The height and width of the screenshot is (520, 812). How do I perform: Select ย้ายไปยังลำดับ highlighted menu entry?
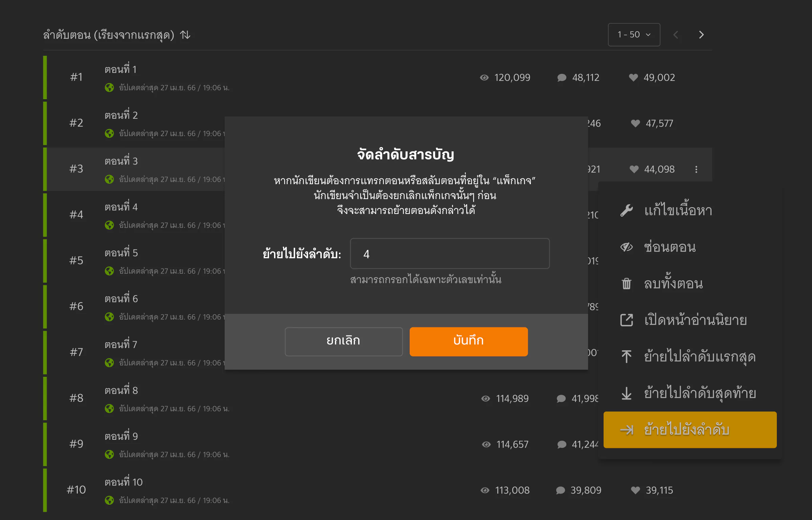coord(690,430)
